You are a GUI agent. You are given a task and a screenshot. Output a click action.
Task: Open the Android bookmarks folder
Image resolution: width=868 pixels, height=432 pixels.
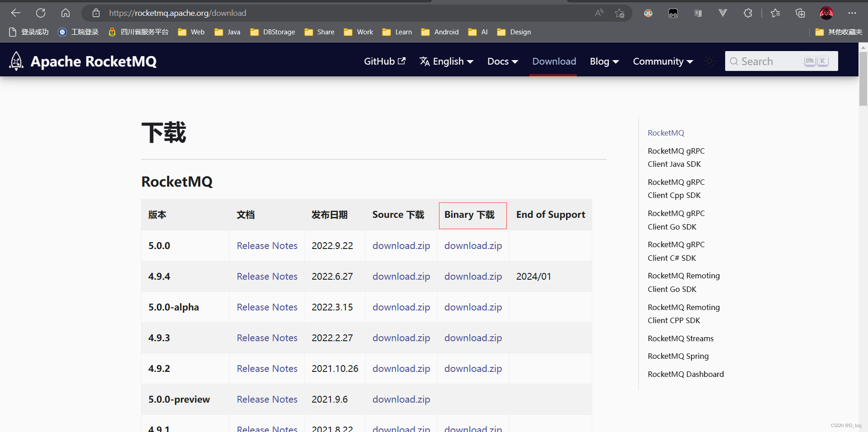pyautogui.click(x=440, y=32)
